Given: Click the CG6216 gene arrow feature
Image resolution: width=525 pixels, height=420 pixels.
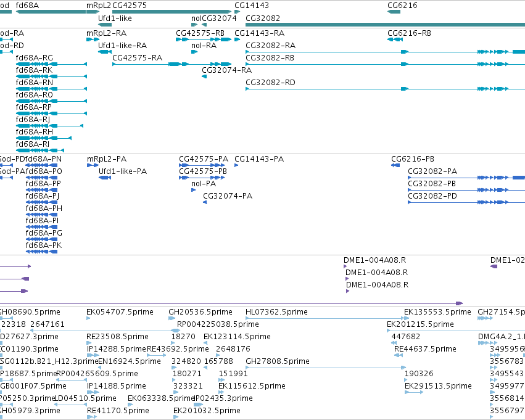Looking at the screenshot, I should click(x=394, y=12).
